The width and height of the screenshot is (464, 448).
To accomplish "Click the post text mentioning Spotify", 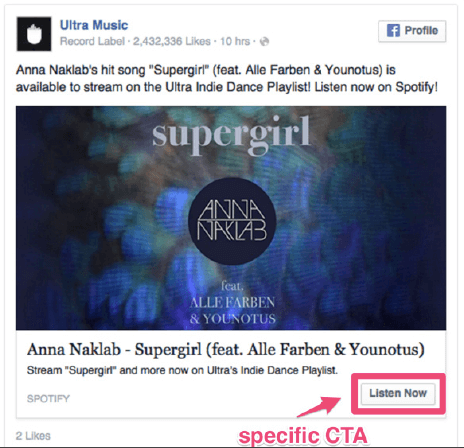I will 227,79.
